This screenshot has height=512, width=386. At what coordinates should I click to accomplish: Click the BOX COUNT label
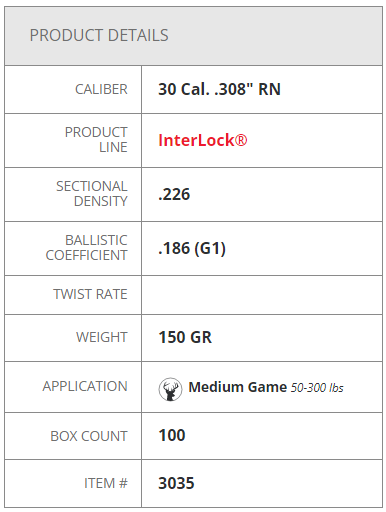click(x=89, y=436)
